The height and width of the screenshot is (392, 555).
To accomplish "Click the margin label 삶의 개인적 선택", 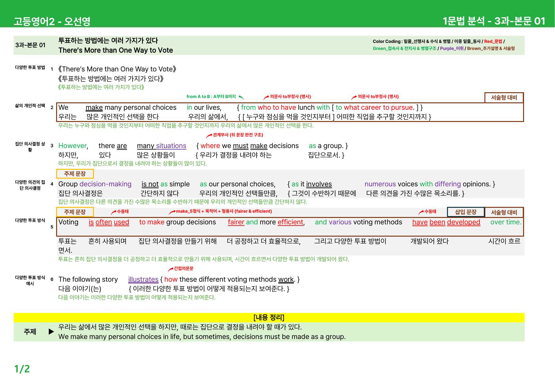I will [x=30, y=106].
